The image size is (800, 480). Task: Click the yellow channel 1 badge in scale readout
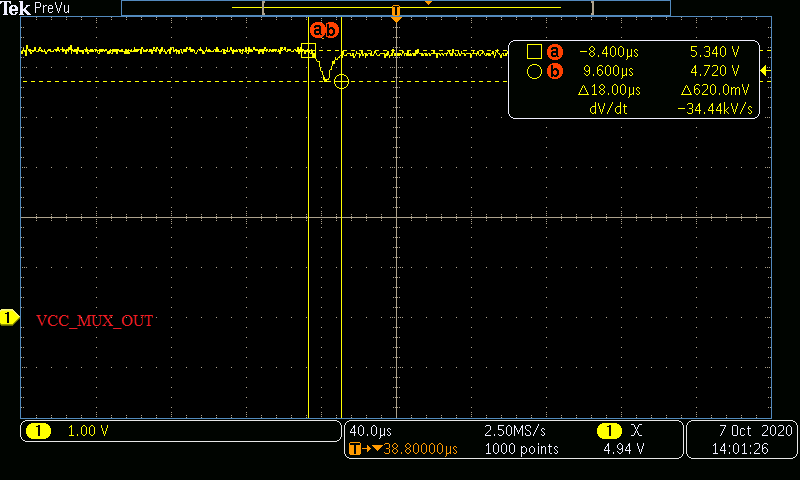coord(38,431)
